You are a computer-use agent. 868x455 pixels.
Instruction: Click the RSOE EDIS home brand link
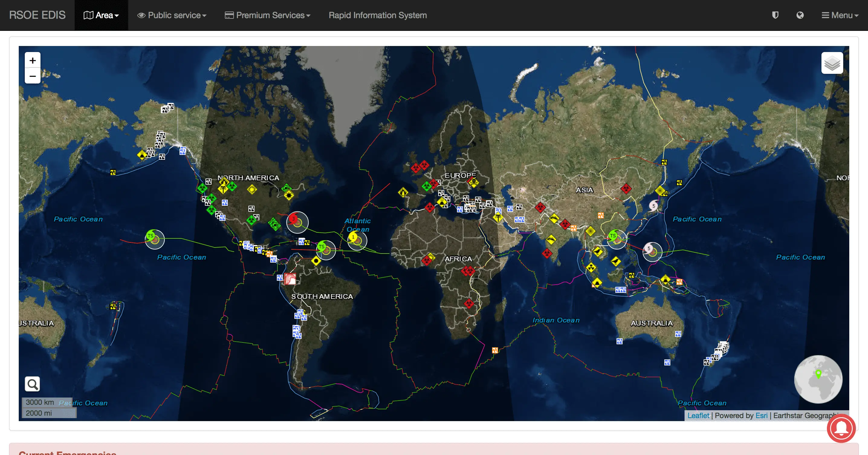pos(37,15)
